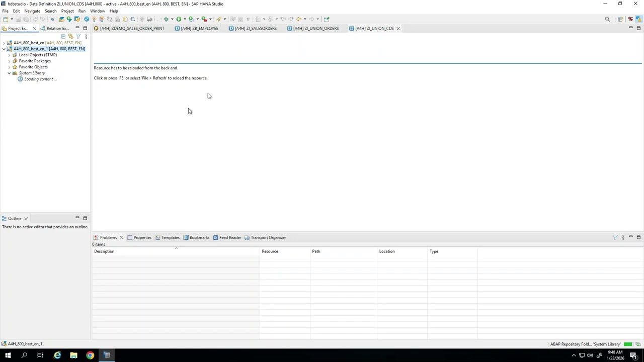Viewport: 644px width, 362px height.
Task: Switch to the ABAP perspective icon
Action: [x=638, y=19]
